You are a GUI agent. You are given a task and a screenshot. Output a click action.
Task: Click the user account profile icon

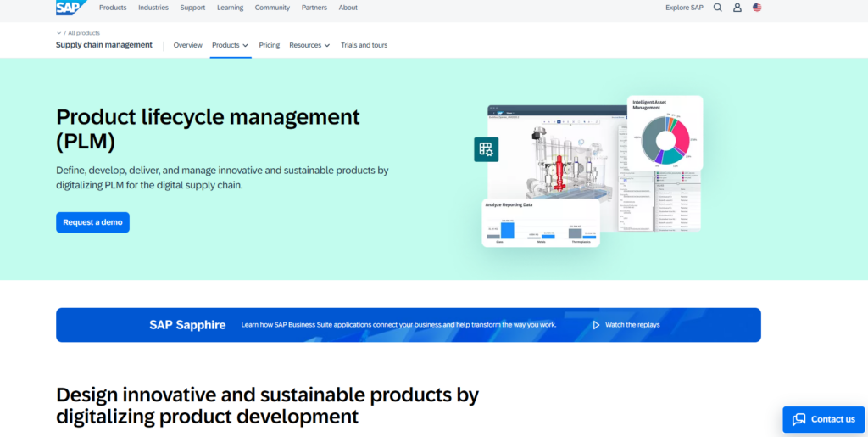[x=737, y=8]
